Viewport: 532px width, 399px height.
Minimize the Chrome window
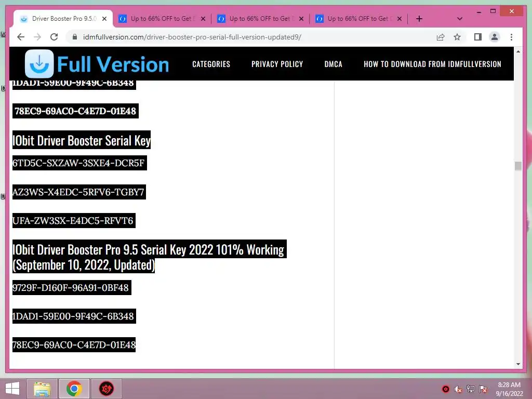478,11
